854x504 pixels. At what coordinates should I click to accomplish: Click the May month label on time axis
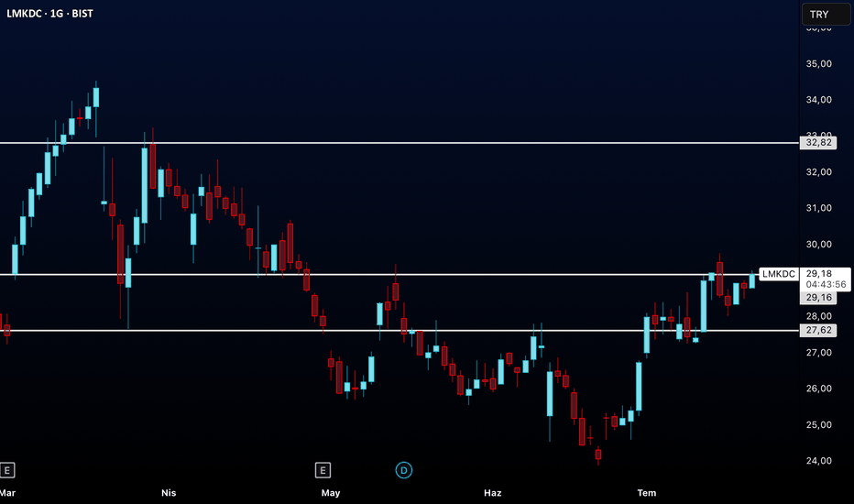point(331,493)
